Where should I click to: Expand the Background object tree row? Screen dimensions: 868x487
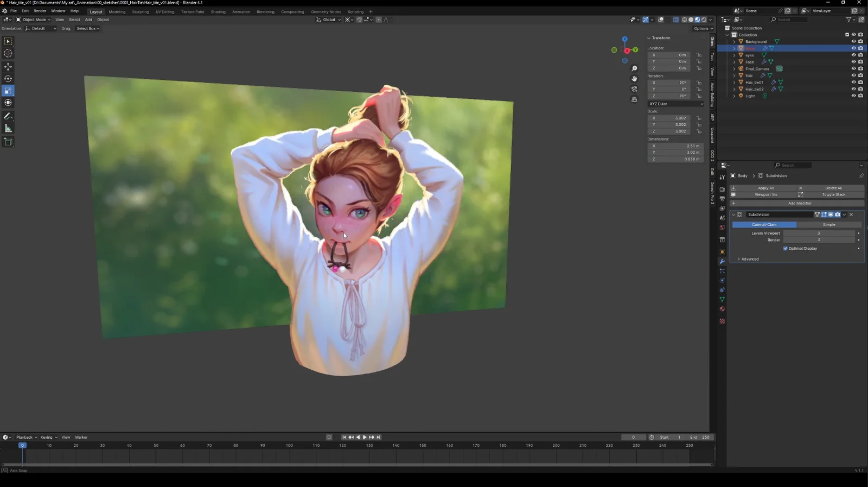click(735, 41)
